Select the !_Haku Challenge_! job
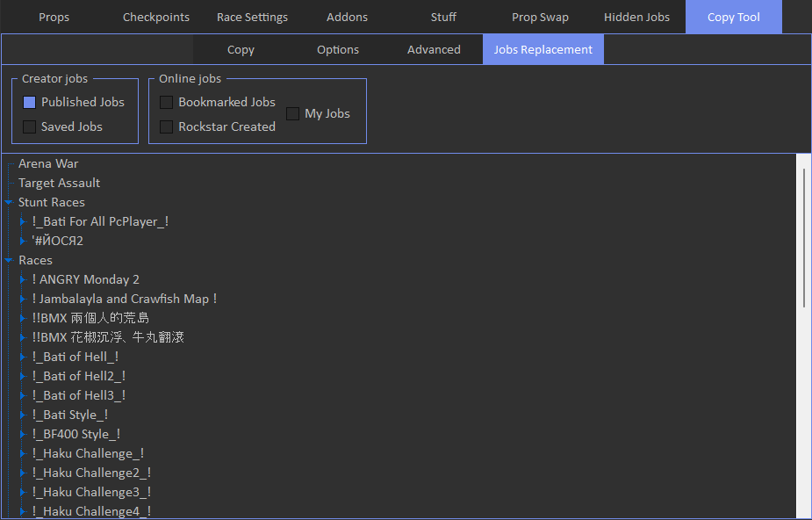812x520 pixels. [88, 454]
